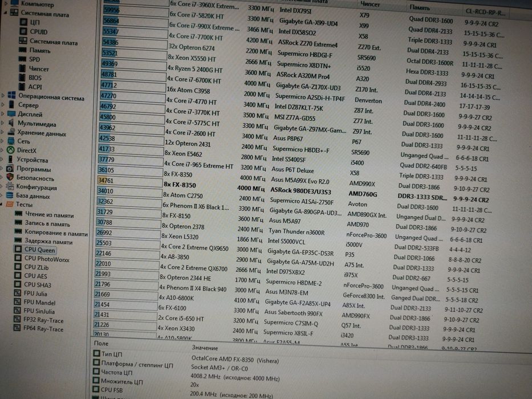This screenshot has height=399, width=532.
Task: Click the shield icon beside Безопасность
Action: pyautogui.click(x=10, y=177)
